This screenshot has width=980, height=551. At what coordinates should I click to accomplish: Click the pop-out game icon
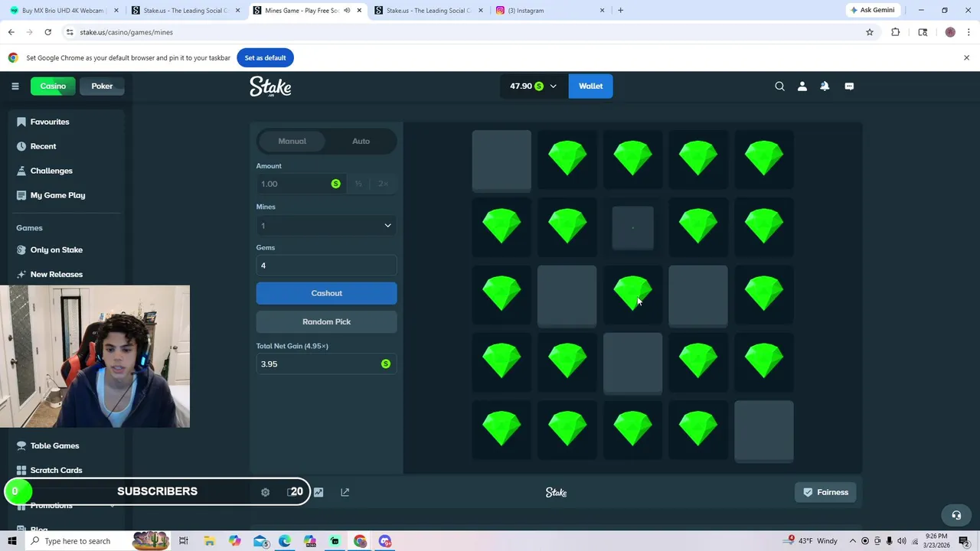click(345, 492)
